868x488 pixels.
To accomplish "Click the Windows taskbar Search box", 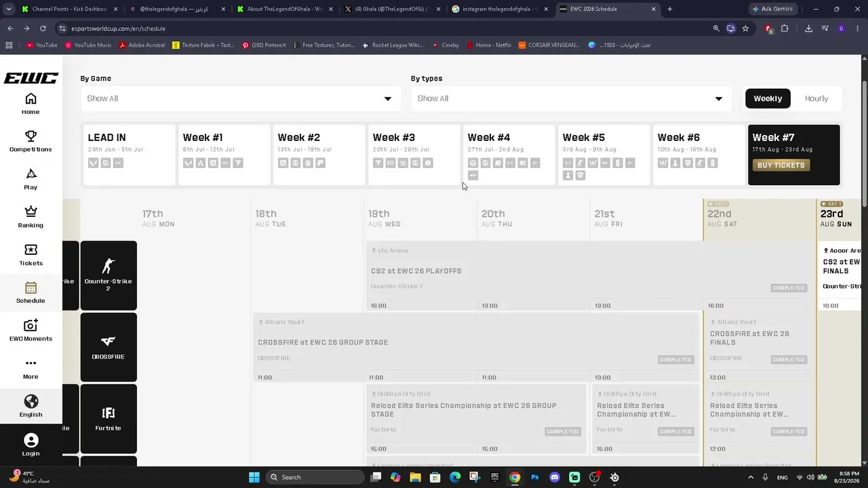I will (315, 477).
